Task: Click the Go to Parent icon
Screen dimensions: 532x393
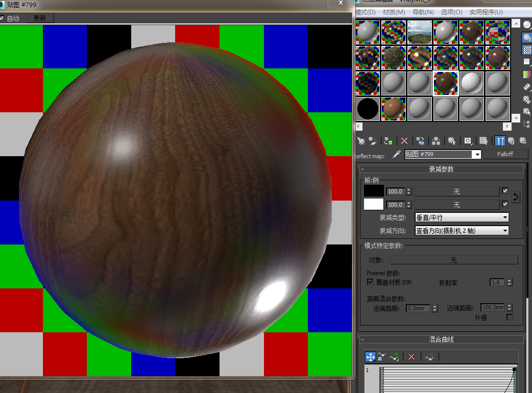Action: tap(511, 140)
